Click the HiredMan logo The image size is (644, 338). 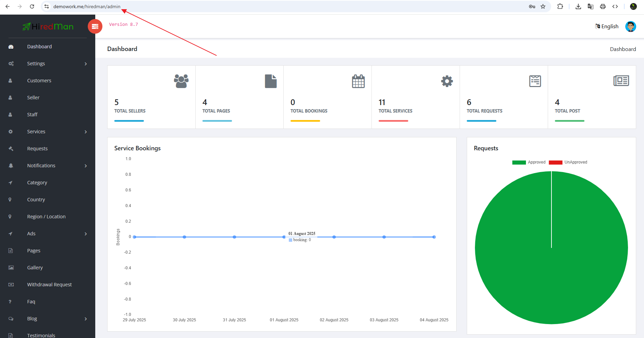(x=48, y=27)
